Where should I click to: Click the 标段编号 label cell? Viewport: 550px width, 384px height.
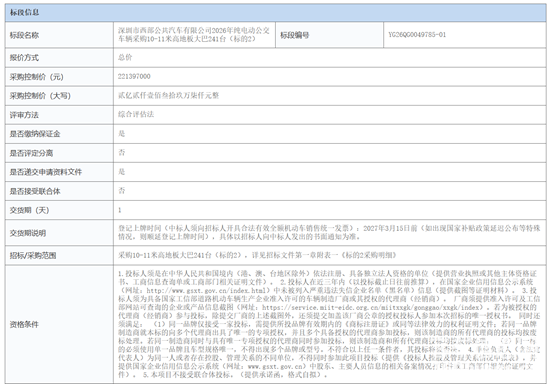pos(329,35)
